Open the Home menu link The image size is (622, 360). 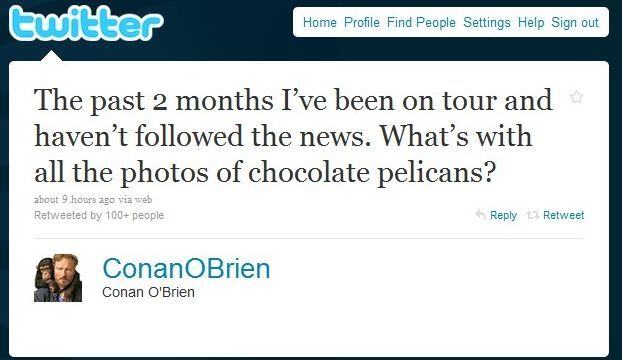click(x=320, y=22)
